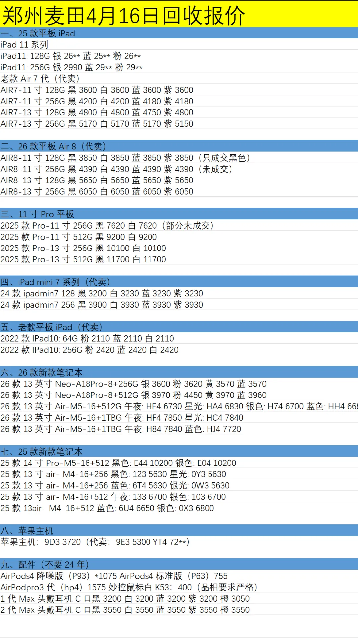358x644 pixels.
Task: Select row AIR7-11 寸 256G 黑 4200
Action: pyautogui.click(x=179, y=101)
